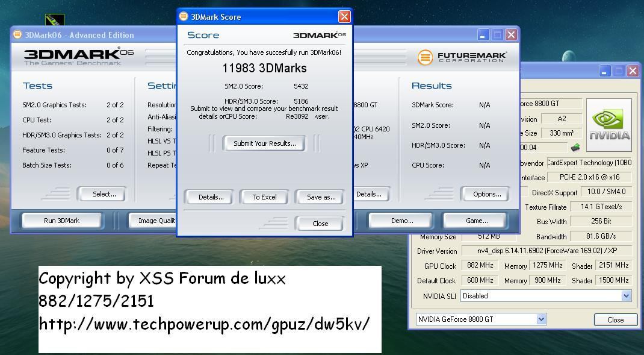Screen dimensions: 644x355
Task: Click the techpowerup.com/gpuz URL text
Action: point(204,324)
